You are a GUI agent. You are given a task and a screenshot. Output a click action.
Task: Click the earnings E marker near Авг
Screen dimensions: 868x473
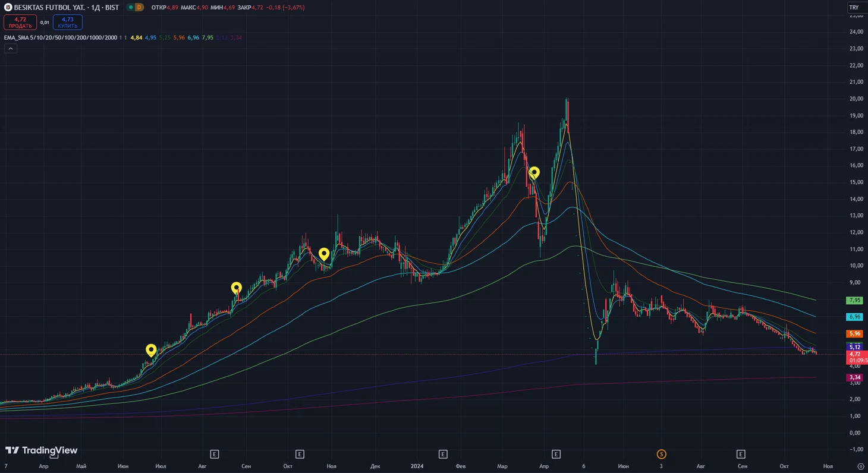215,454
